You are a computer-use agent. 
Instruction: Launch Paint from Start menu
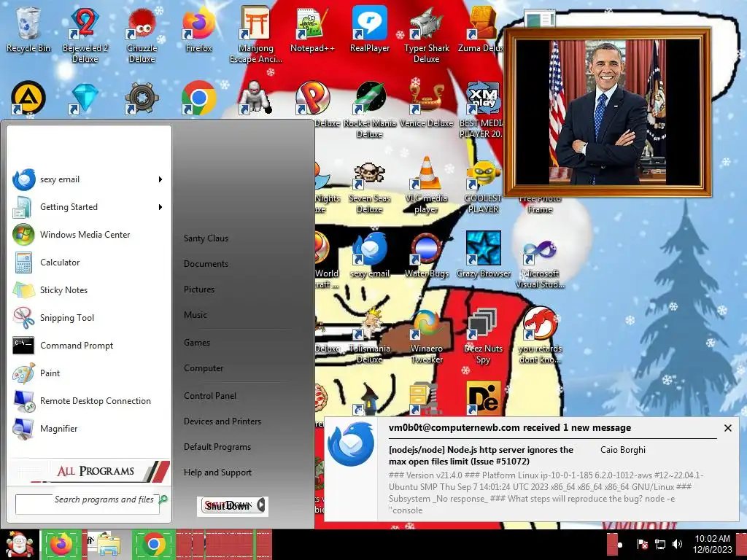click(89, 373)
